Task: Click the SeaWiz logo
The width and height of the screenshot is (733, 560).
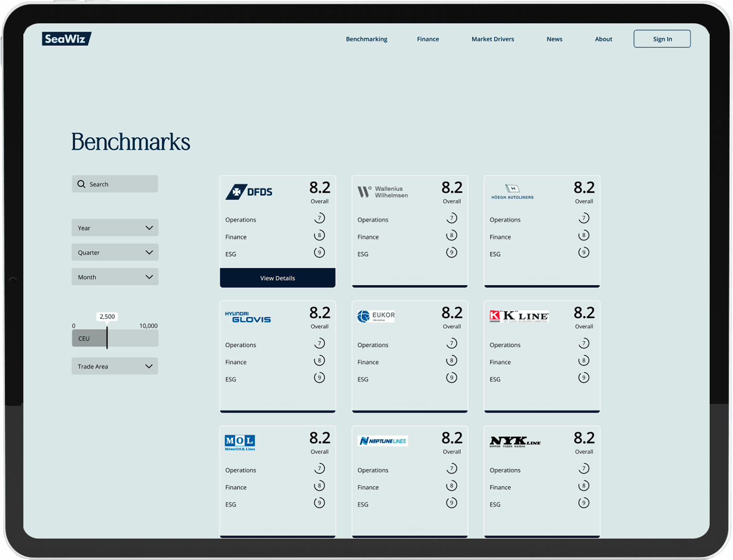Action: (66, 39)
